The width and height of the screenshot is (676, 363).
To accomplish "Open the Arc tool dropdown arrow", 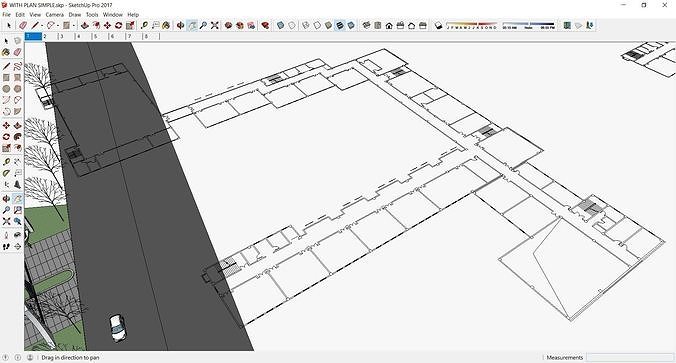I will [58, 26].
